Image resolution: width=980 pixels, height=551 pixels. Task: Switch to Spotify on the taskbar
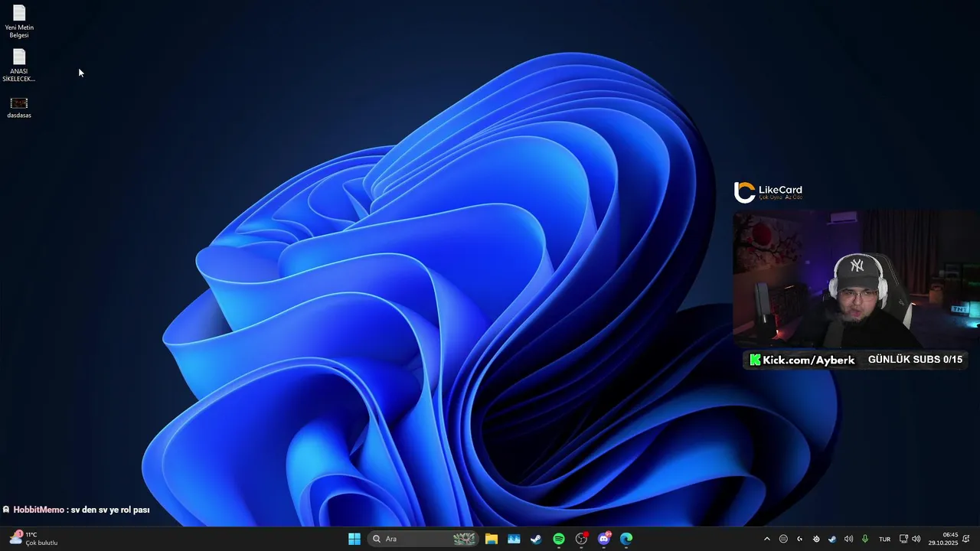pyautogui.click(x=559, y=539)
